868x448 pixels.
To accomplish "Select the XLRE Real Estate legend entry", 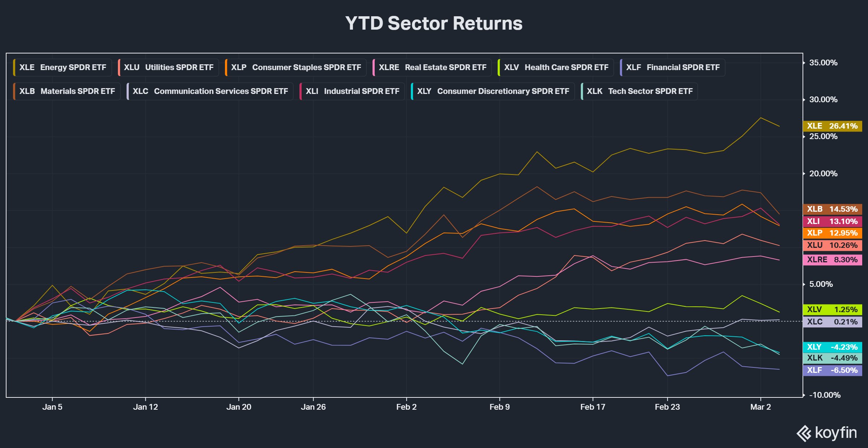I will pos(432,68).
